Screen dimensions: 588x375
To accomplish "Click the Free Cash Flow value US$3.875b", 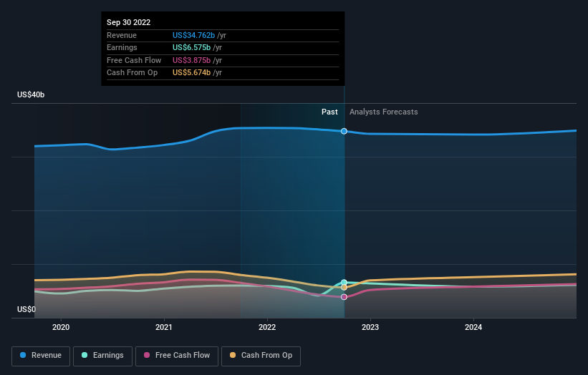I will pos(191,60).
